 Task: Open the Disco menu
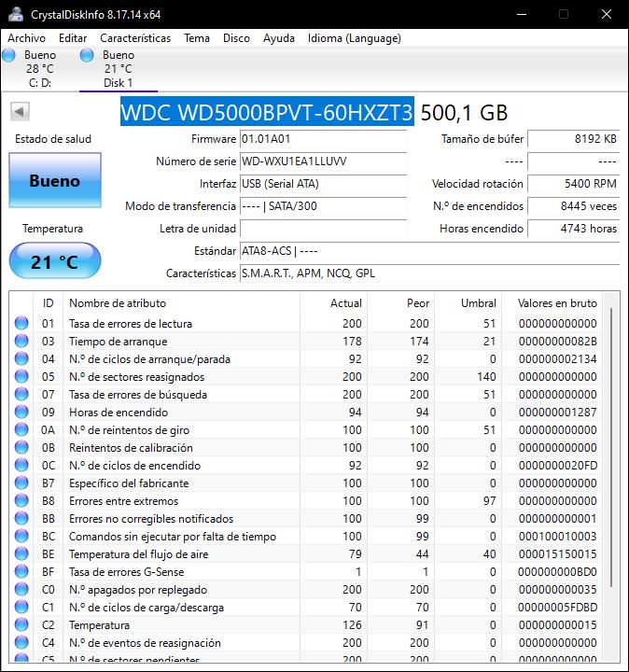click(x=236, y=38)
